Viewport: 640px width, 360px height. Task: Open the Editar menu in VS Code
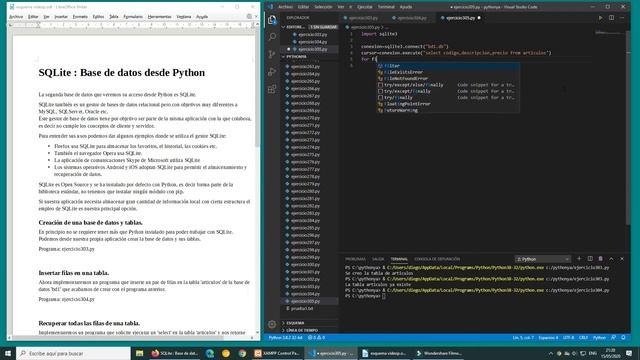pos(303,7)
